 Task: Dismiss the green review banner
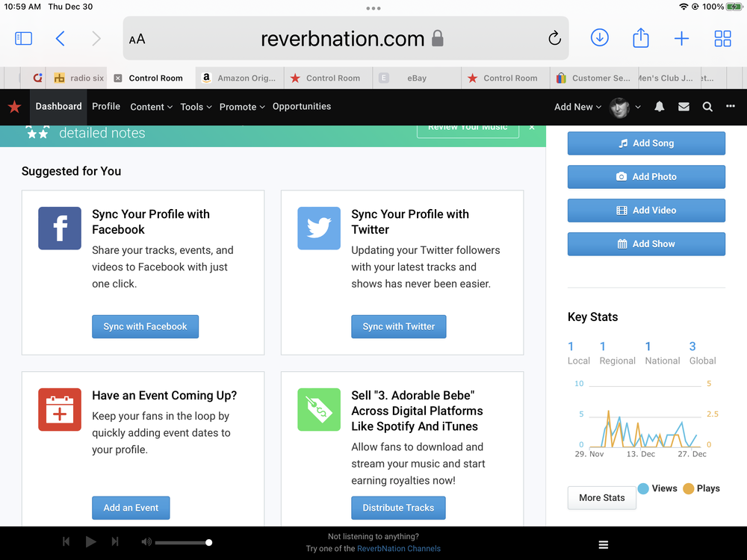click(x=532, y=127)
